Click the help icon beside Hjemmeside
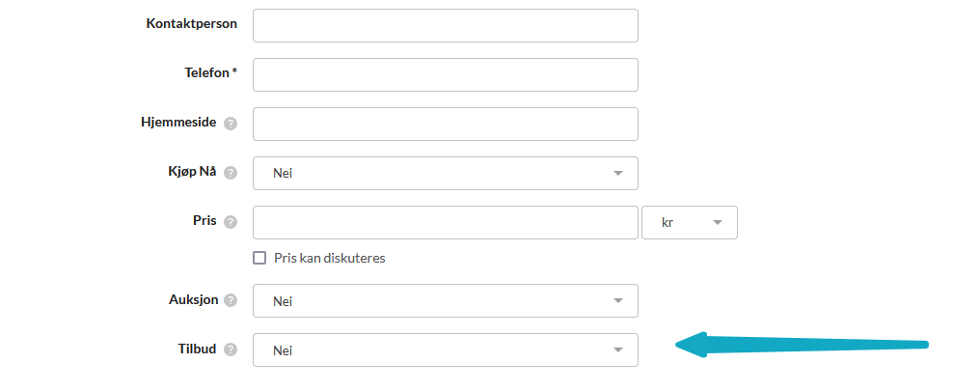980x391 pixels. pos(231,124)
